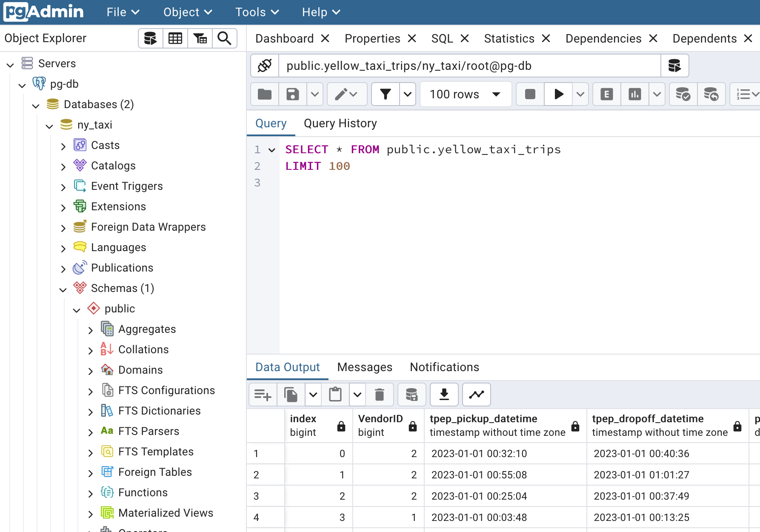
Task: Click the connection string field public.yellow_taxi_trips
Action: (x=469, y=66)
